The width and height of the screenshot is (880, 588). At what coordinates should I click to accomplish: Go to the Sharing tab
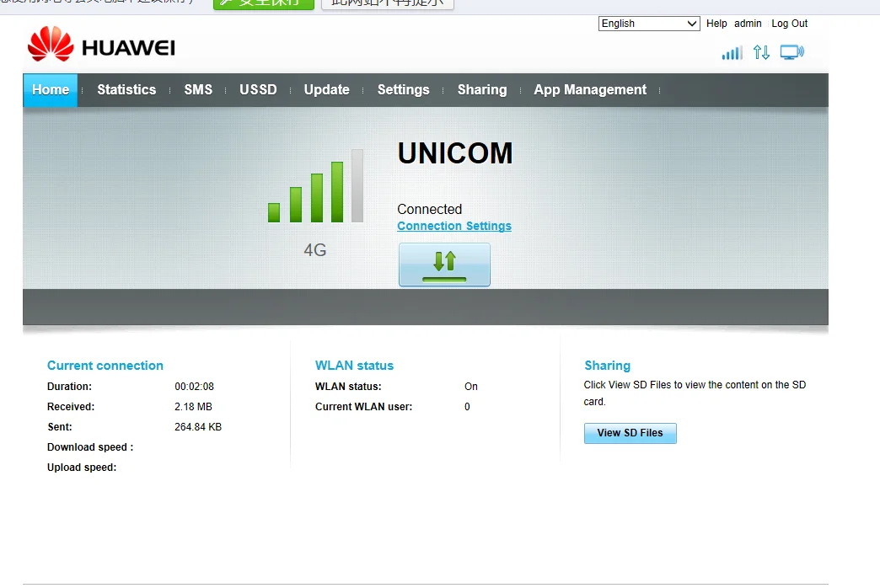(482, 90)
